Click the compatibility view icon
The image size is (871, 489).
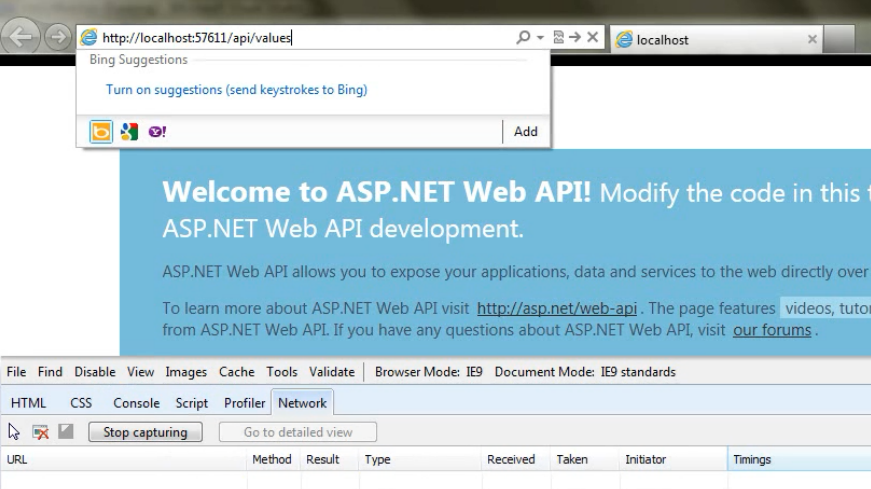[558, 37]
